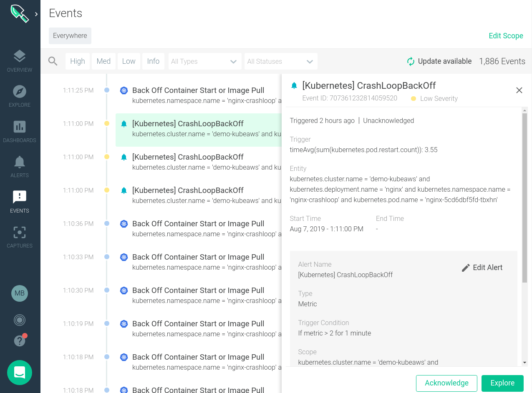Image resolution: width=532 pixels, height=393 pixels.
Task: Toggle the Med severity filter
Action: pyautogui.click(x=103, y=61)
